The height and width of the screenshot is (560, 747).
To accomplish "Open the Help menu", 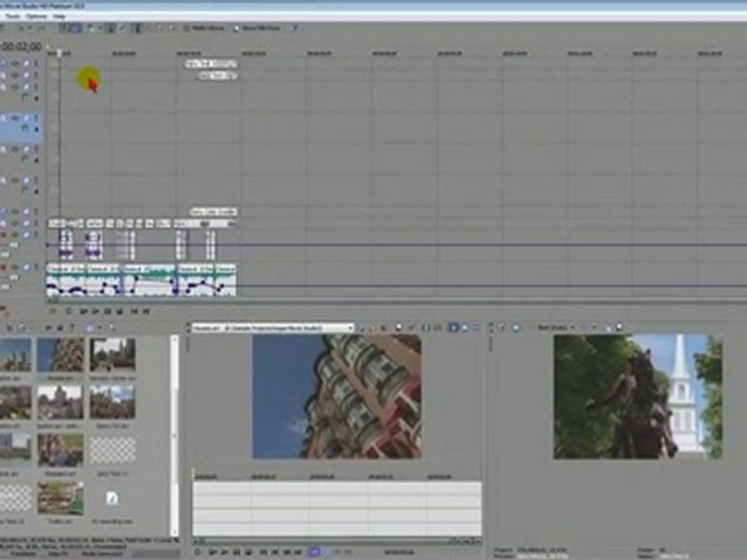I will [59, 16].
